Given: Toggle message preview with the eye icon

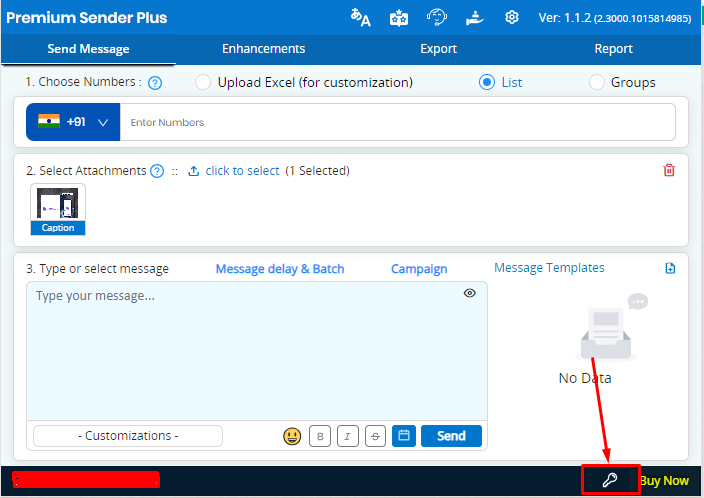Looking at the screenshot, I should (470, 293).
